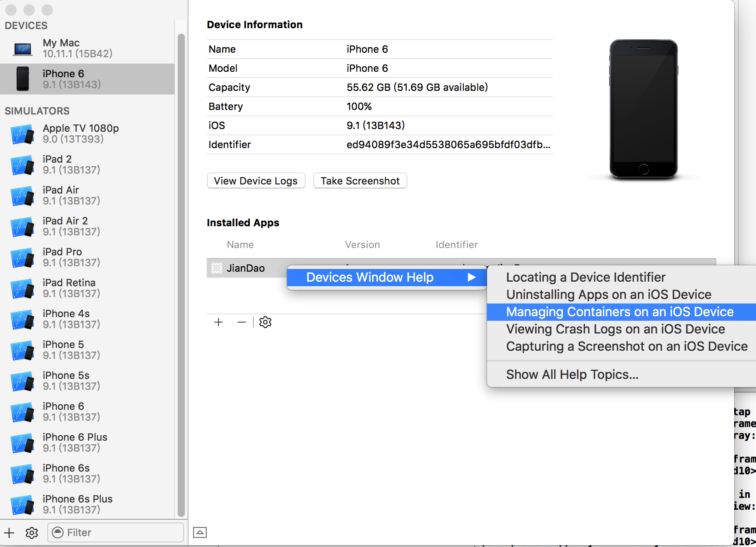Click the JianDao app icon

(x=217, y=268)
